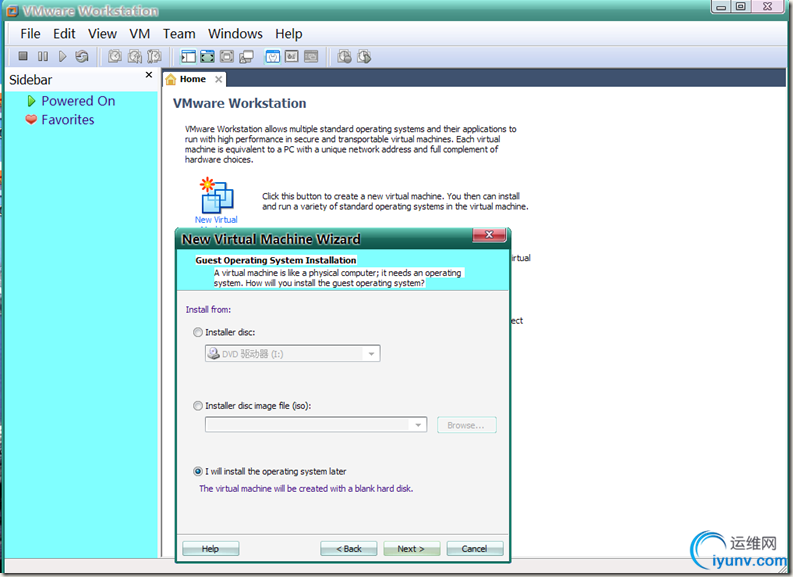This screenshot has height=577, width=793.
Task: Click the Reset toolbar icon
Action: [82, 56]
